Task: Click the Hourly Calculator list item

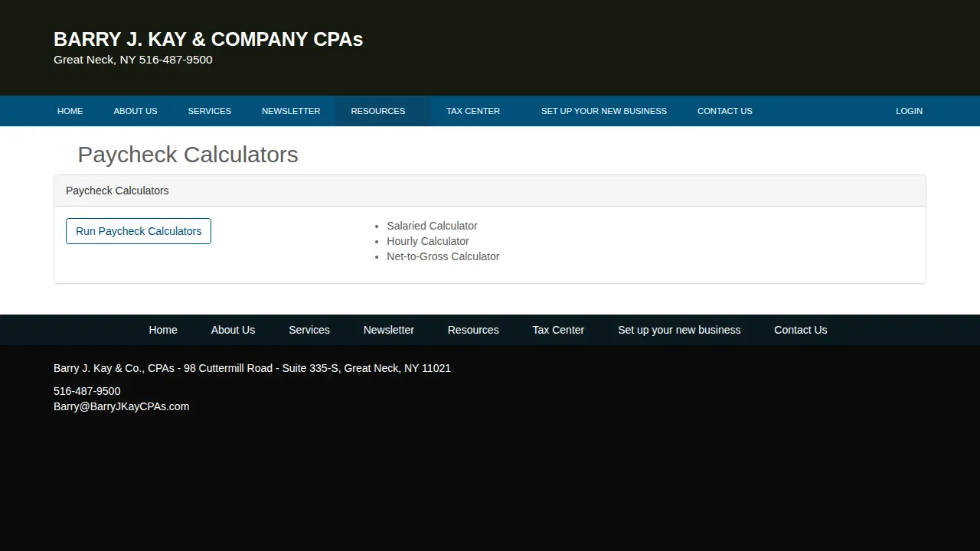Action: [428, 241]
